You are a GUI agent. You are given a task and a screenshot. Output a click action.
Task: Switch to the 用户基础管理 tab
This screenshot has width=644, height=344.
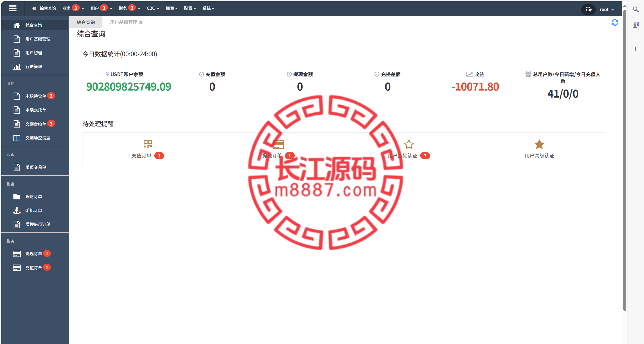[123, 22]
